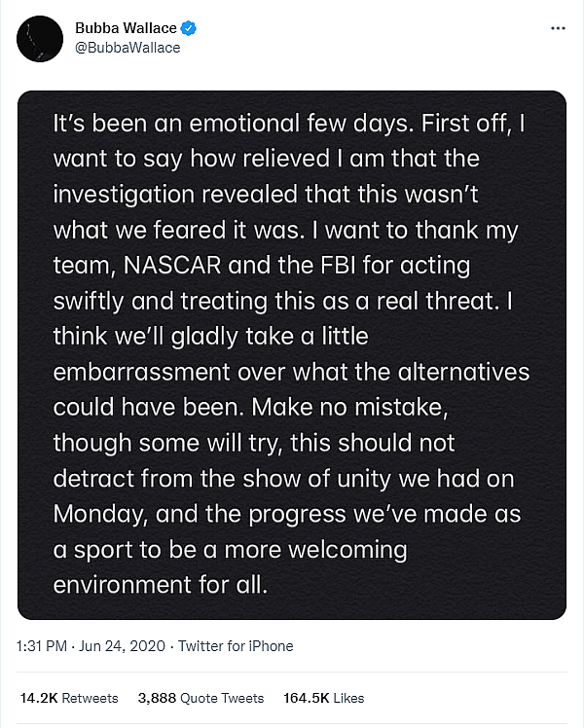584x728 pixels.
Task: Open the Twitter for iPhone source link
Action: [x=236, y=645]
